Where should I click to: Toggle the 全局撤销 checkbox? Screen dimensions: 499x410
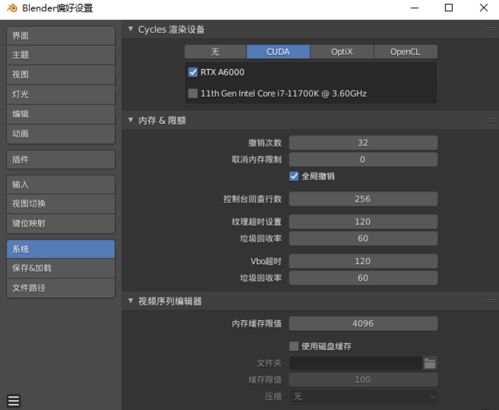(x=294, y=176)
